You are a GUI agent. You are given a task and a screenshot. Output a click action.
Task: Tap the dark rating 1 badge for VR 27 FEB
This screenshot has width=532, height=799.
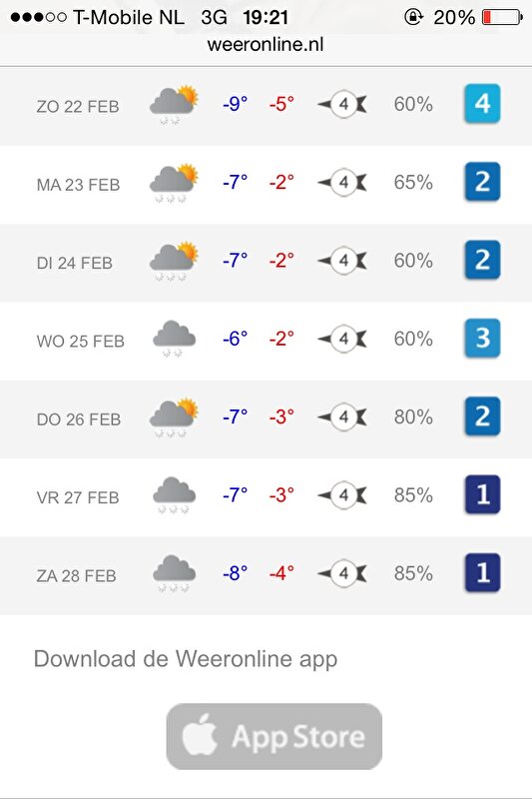click(482, 494)
